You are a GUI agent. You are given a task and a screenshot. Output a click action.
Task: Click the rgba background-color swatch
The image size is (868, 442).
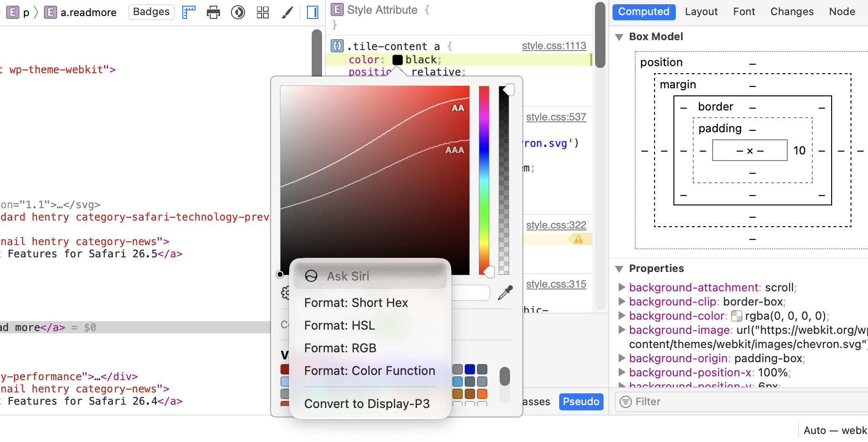tap(737, 316)
